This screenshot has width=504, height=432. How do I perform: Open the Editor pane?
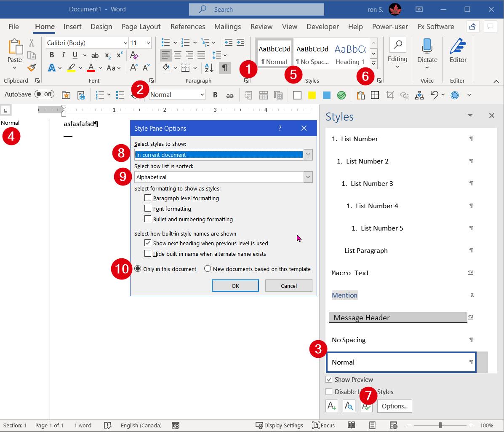458,51
